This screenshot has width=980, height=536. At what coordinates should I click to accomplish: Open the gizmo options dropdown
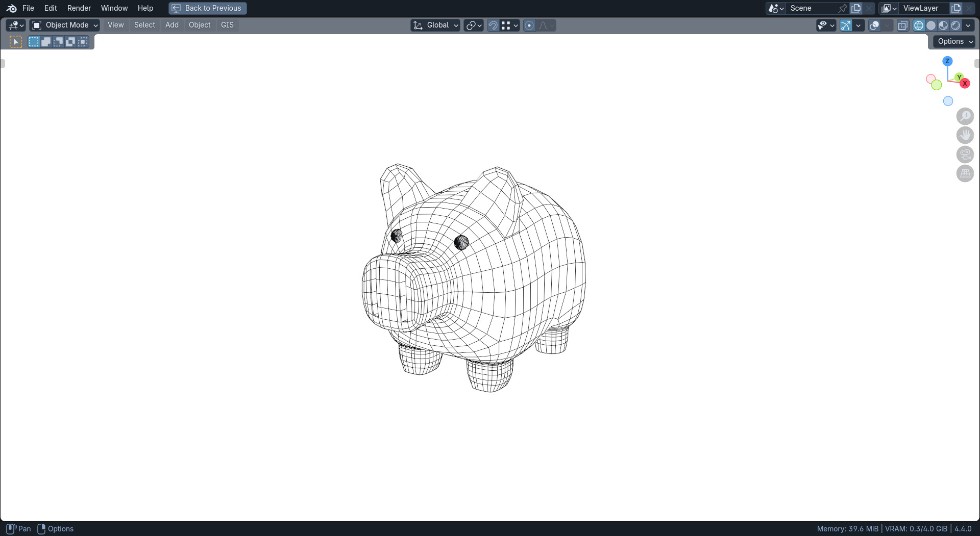[x=859, y=25]
